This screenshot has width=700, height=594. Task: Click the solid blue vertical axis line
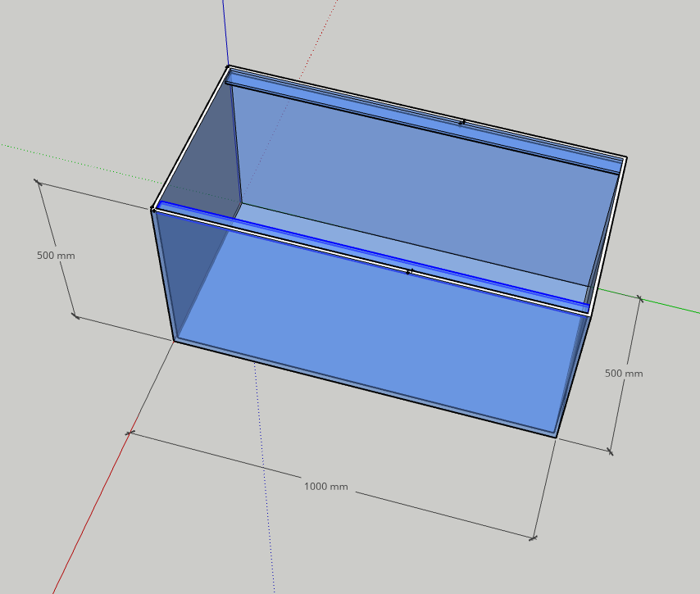[x=225, y=33]
